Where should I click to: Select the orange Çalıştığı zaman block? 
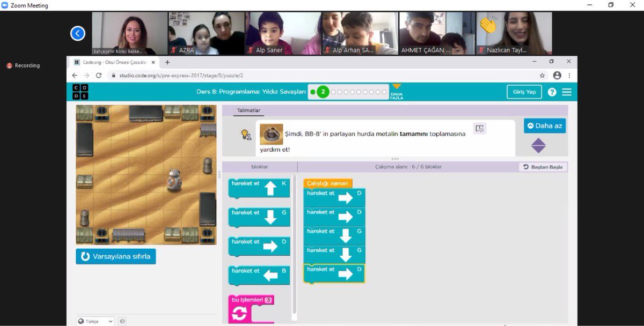tap(328, 183)
